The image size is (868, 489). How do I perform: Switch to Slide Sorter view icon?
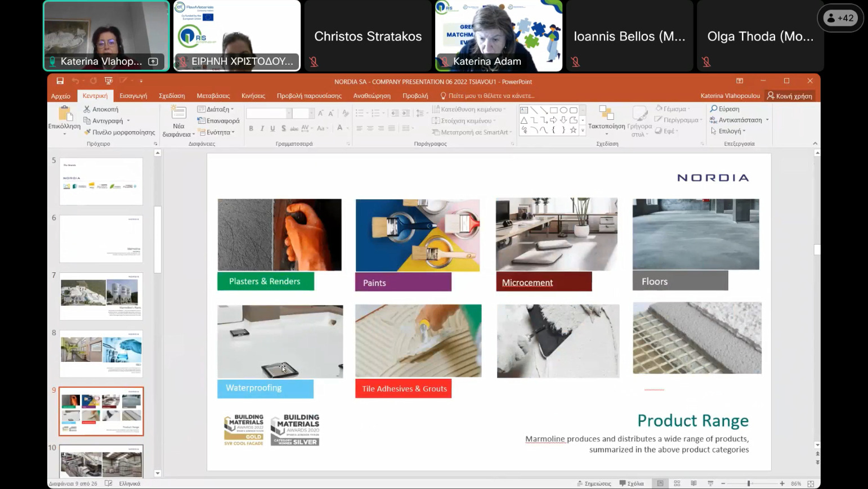click(x=677, y=483)
